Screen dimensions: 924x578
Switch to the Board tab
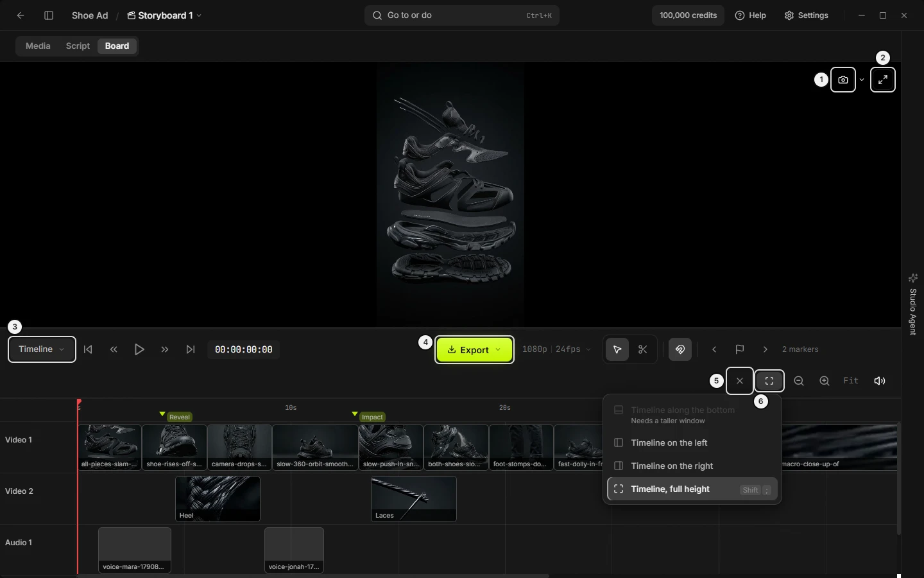(117, 46)
